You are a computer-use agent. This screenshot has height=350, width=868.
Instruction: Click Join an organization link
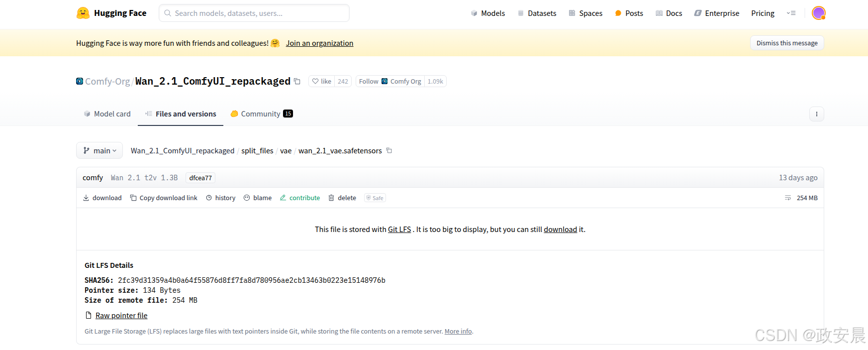coord(319,43)
